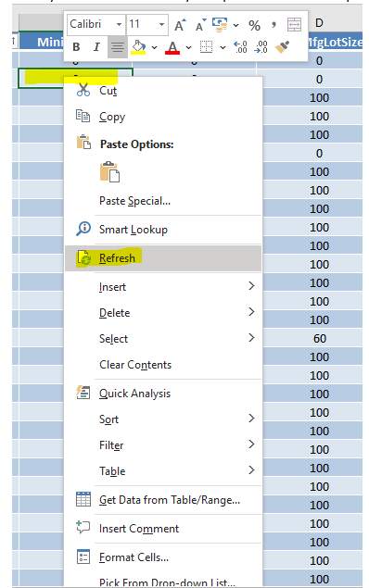Apply Percent Style format
The width and height of the screenshot is (369, 588).
(x=254, y=26)
